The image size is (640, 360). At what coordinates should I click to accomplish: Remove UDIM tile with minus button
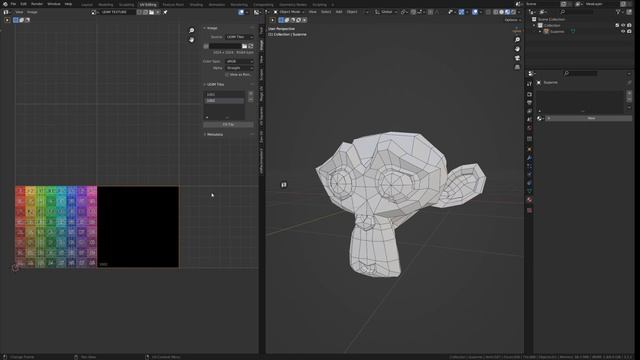point(251,100)
